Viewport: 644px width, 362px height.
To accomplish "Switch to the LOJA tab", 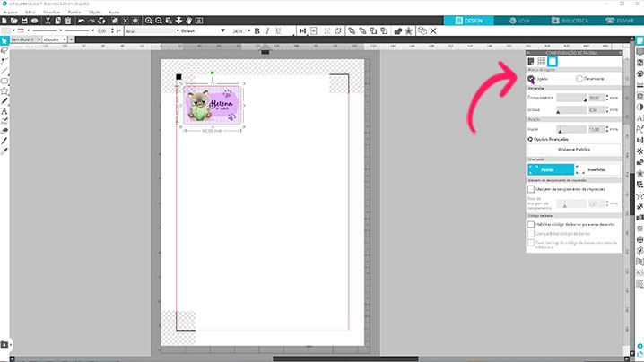I will tap(519, 21).
